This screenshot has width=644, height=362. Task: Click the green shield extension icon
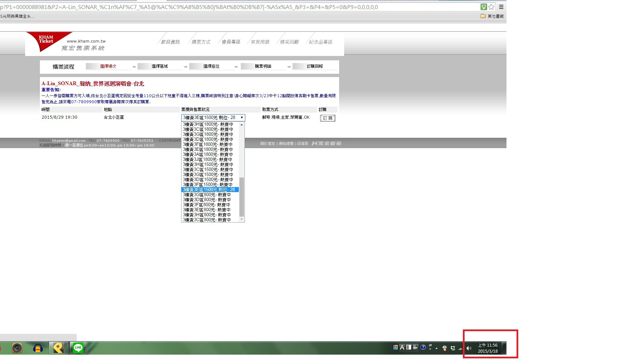[x=484, y=7]
